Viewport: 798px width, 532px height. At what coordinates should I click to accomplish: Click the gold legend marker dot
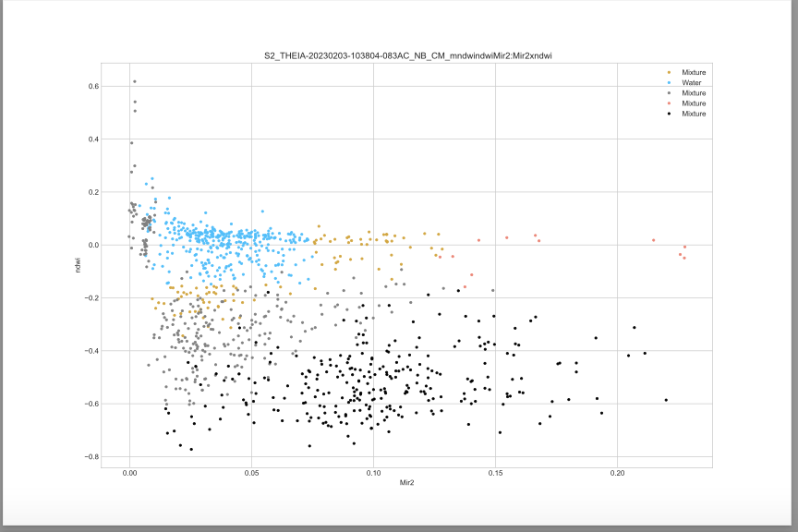pos(669,72)
